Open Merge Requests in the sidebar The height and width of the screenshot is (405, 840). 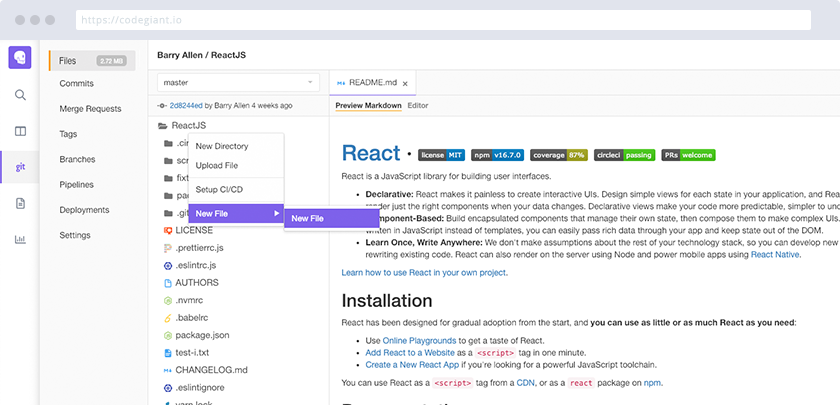[x=90, y=108]
